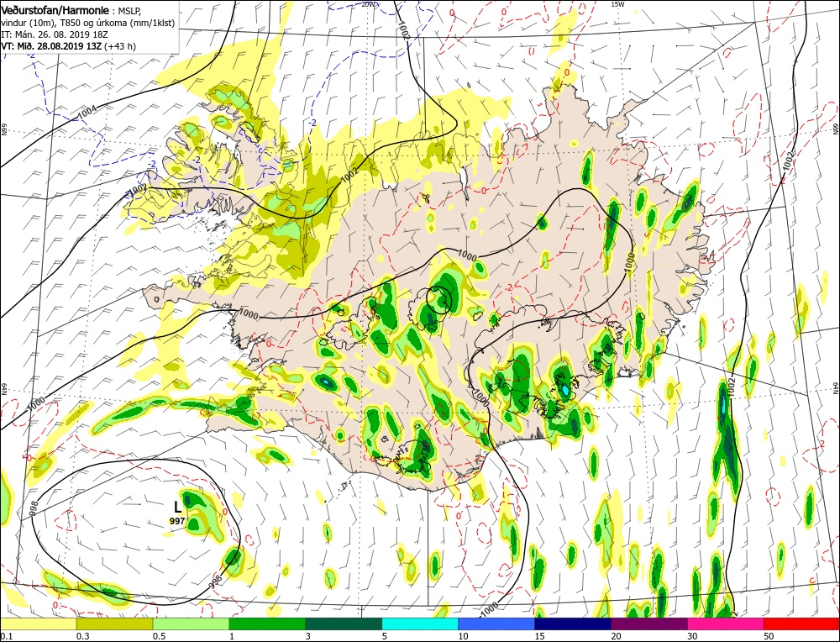Click the cyan 5–10 legend color band
Screen dimensions: 840x642
pos(420,624)
